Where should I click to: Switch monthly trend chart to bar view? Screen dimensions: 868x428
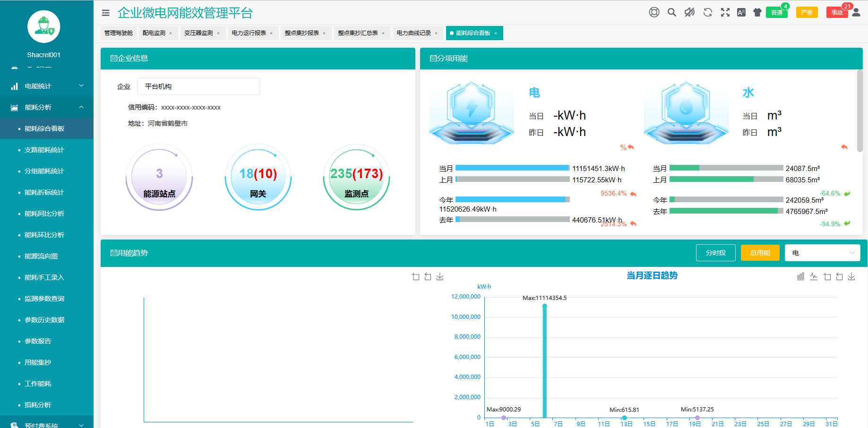click(800, 276)
